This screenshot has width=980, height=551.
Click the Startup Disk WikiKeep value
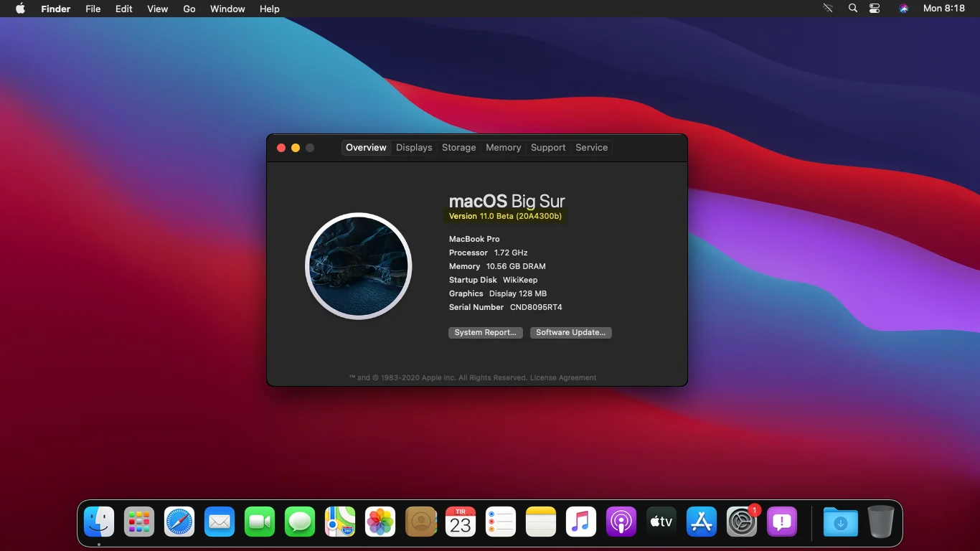click(520, 280)
